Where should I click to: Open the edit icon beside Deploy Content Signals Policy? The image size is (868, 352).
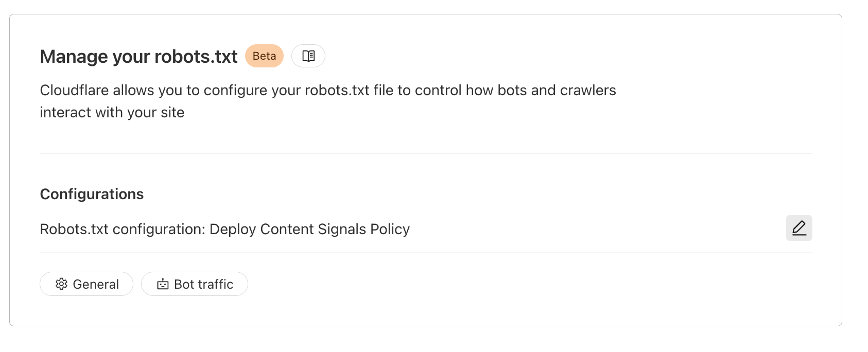pyautogui.click(x=798, y=227)
